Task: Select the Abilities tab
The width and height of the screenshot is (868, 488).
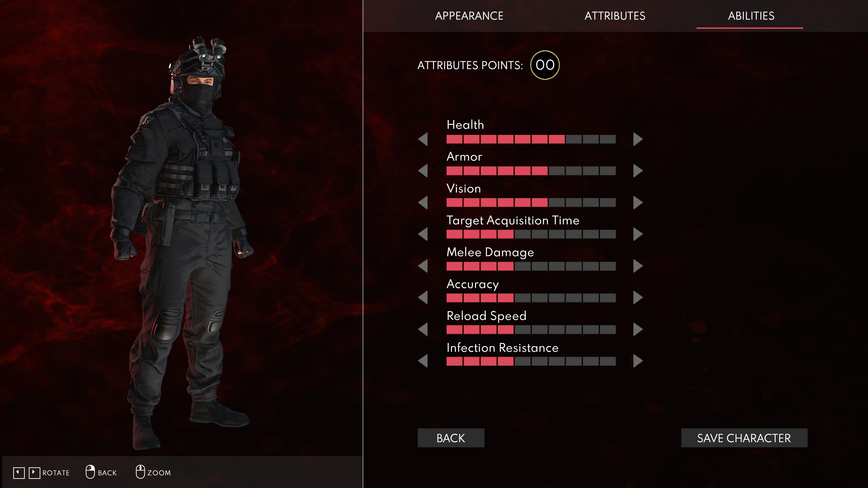Action: pos(751,16)
